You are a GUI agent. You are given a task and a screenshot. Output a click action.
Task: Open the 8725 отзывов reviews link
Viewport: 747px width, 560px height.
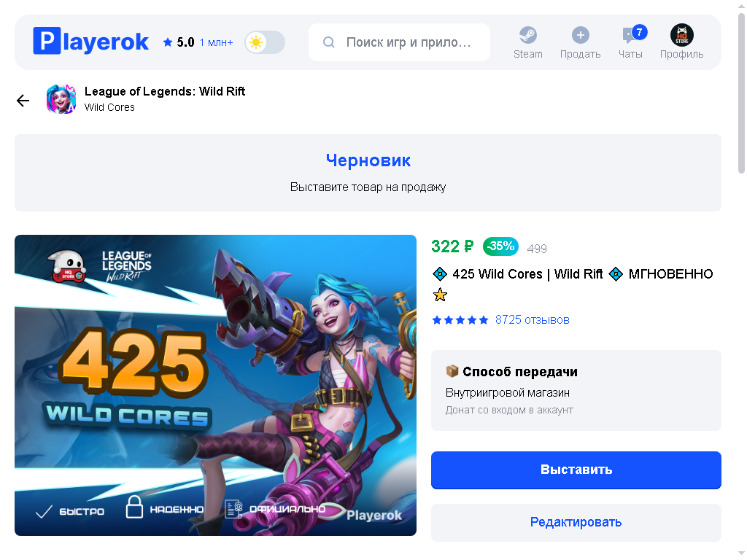tap(532, 320)
